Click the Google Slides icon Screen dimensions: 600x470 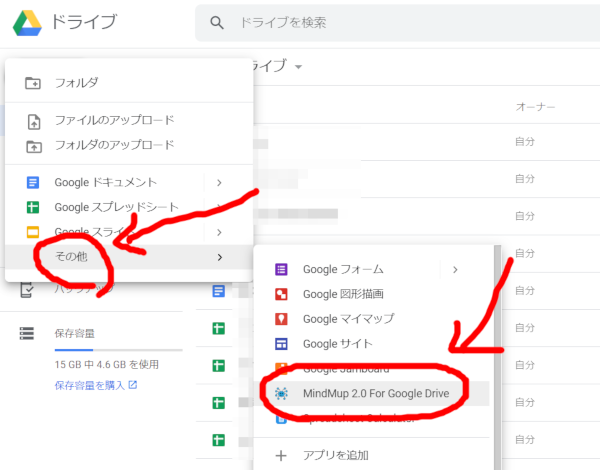(33, 232)
